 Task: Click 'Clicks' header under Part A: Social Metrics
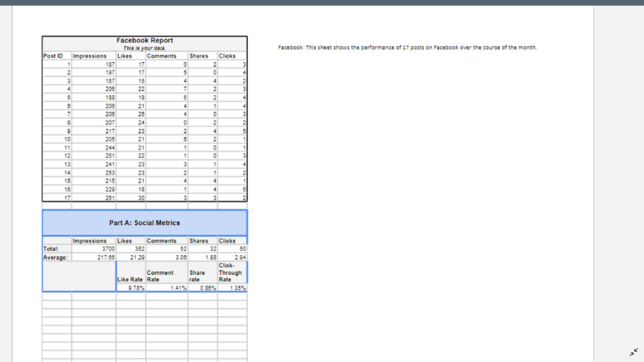(x=227, y=241)
